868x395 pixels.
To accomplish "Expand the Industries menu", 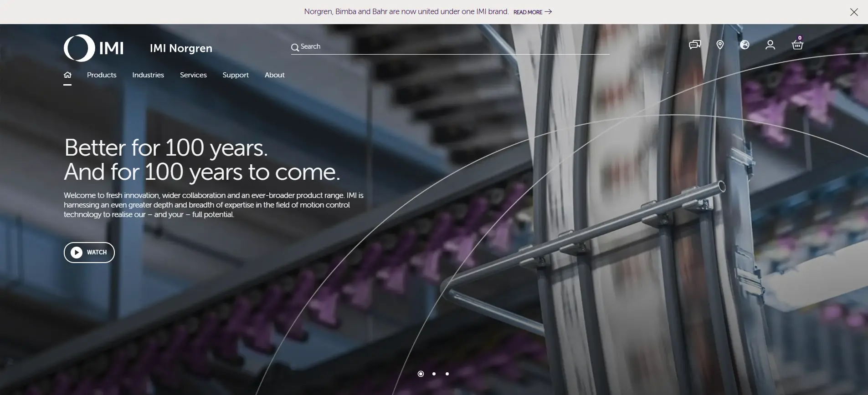I will click(148, 75).
